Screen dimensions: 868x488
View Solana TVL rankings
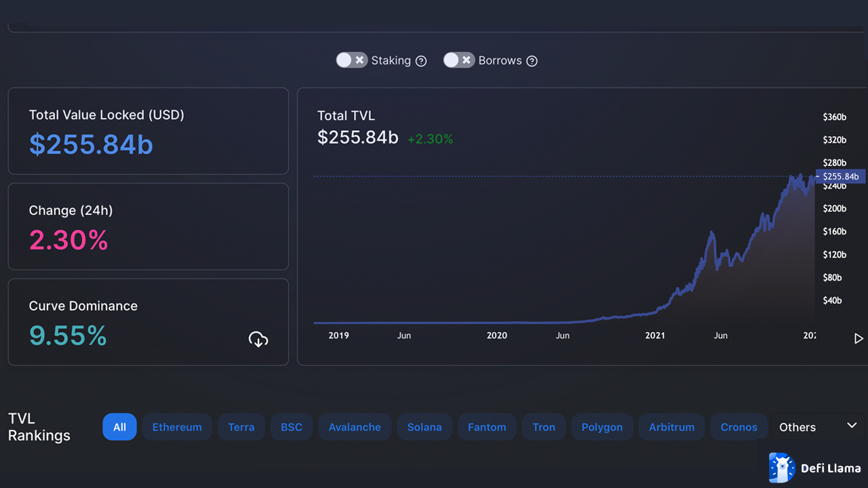click(x=424, y=427)
